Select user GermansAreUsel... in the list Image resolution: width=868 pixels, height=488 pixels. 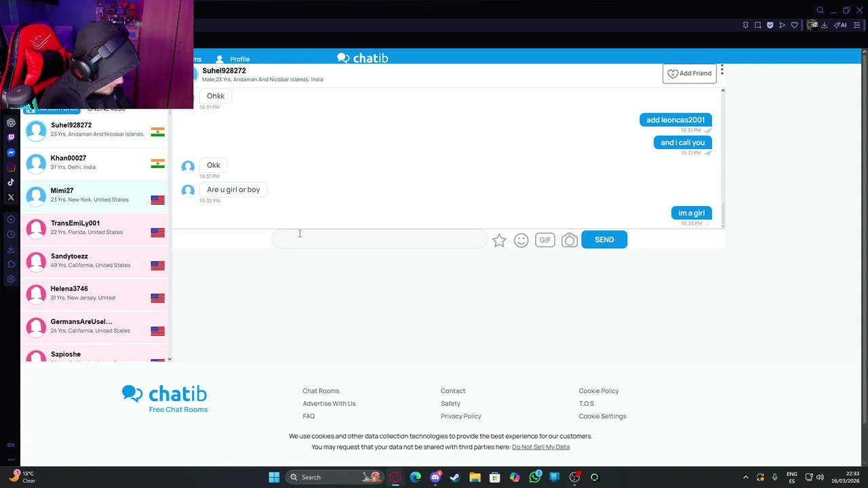(x=95, y=327)
